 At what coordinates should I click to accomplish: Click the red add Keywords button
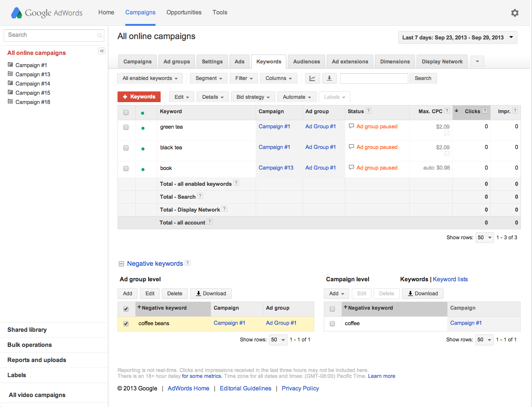(139, 97)
